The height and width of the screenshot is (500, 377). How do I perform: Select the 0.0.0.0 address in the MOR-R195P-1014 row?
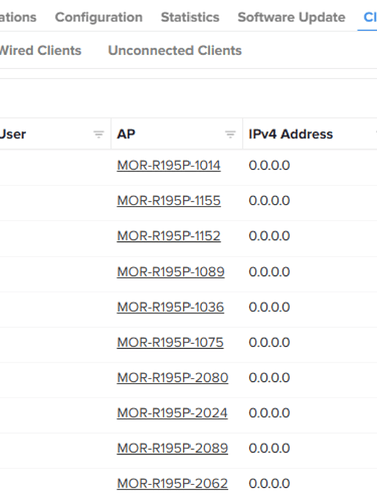[269, 165]
